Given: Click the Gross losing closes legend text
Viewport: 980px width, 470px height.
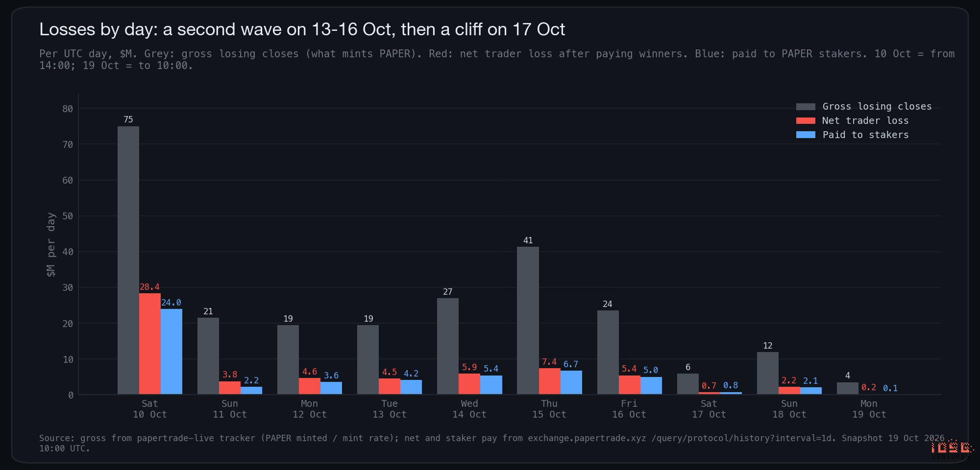Looking at the screenshot, I should click(877, 106).
